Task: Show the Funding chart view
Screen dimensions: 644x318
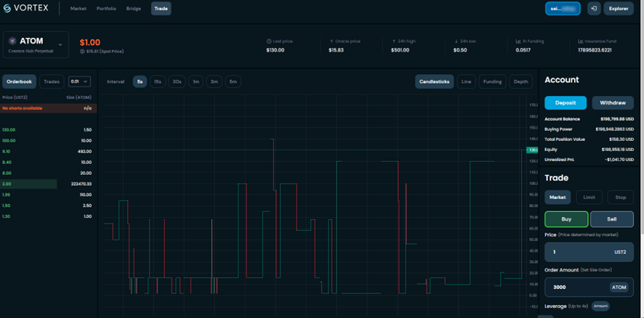Action: pyautogui.click(x=492, y=81)
